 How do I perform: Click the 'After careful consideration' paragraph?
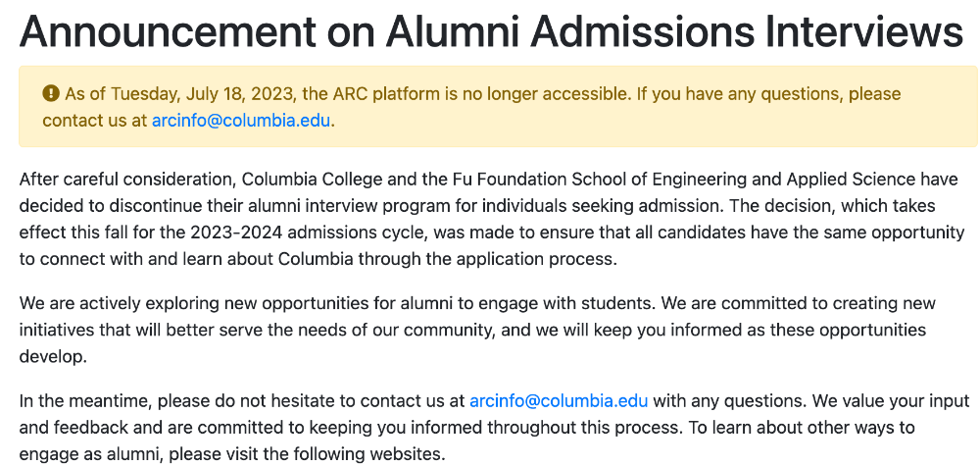493,220
